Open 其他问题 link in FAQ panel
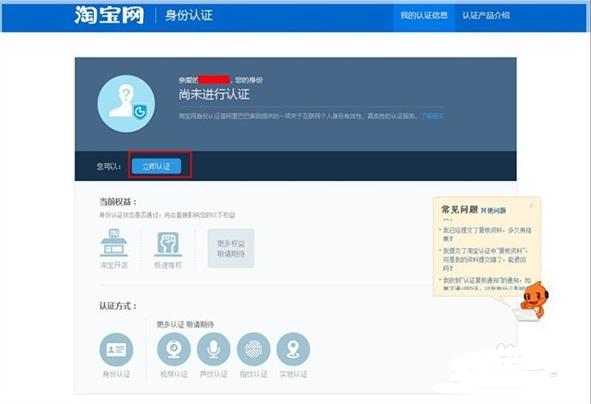Viewport: 591px width, 404px height. pyautogui.click(x=493, y=211)
